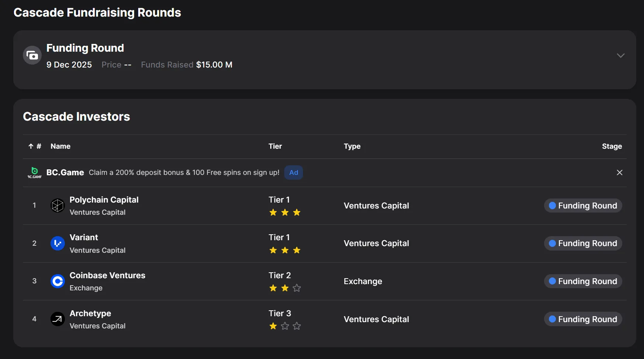
Task: Open the Archetype logo icon
Action: pos(58,319)
